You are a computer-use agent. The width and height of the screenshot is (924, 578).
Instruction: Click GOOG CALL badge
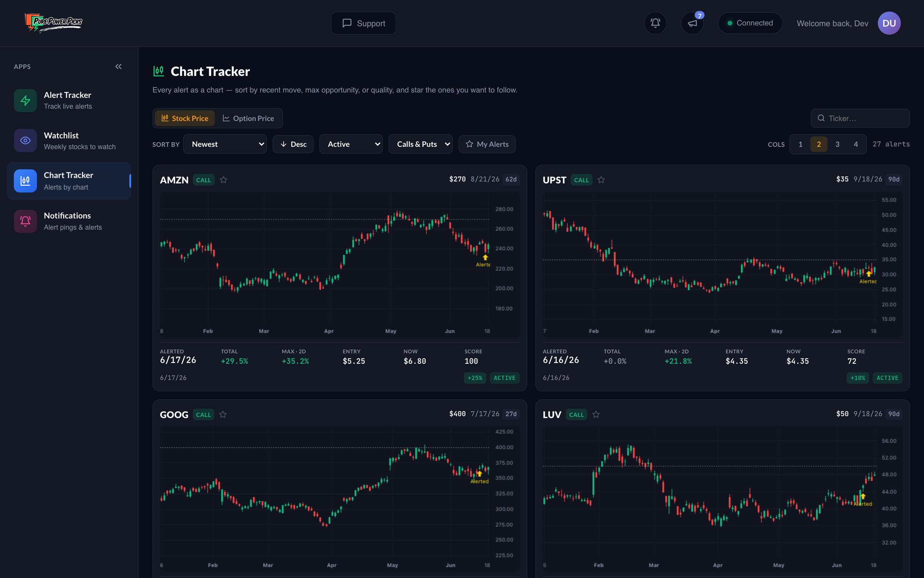coord(203,415)
